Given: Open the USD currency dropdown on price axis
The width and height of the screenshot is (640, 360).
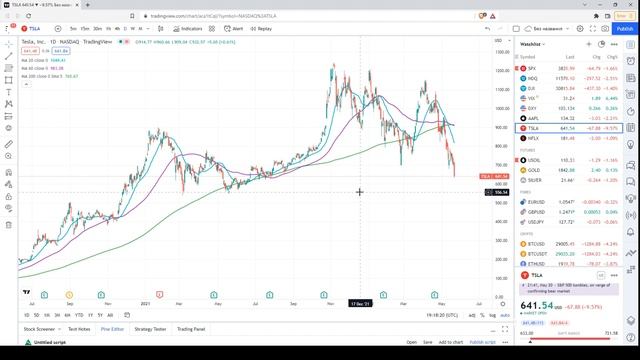Looking at the screenshot, I should point(502,41).
